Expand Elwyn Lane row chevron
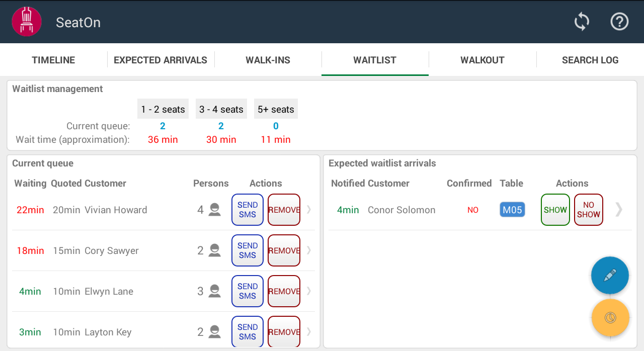This screenshot has height=351, width=644. tap(309, 291)
